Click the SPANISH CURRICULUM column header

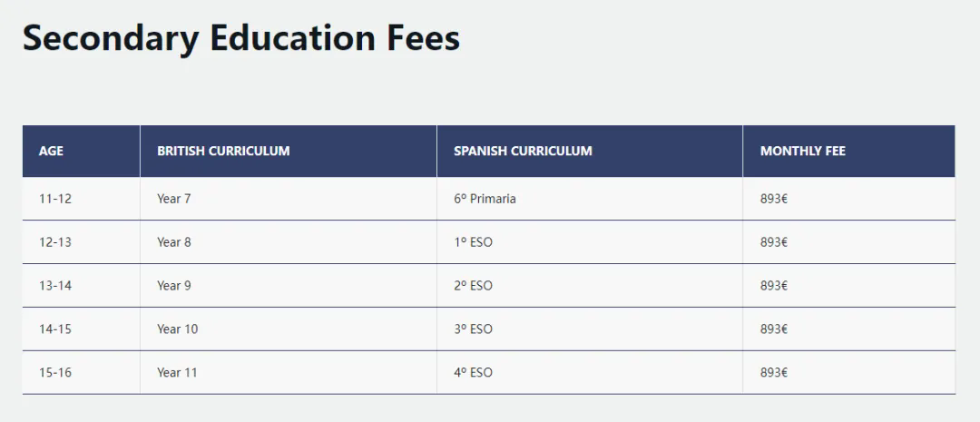coord(590,151)
